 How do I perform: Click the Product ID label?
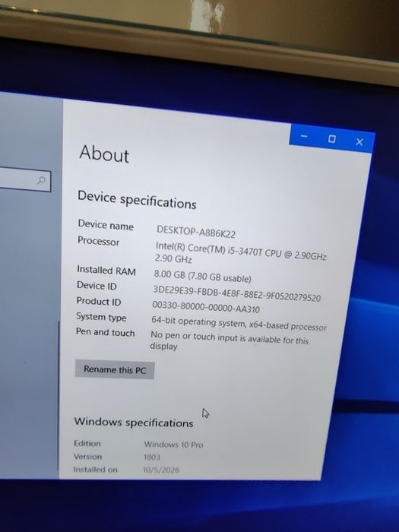(99, 301)
